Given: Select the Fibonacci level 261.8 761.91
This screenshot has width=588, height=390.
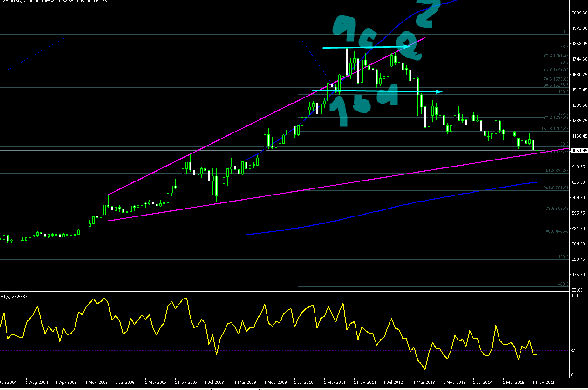Looking at the screenshot, I should [x=557, y=188].
